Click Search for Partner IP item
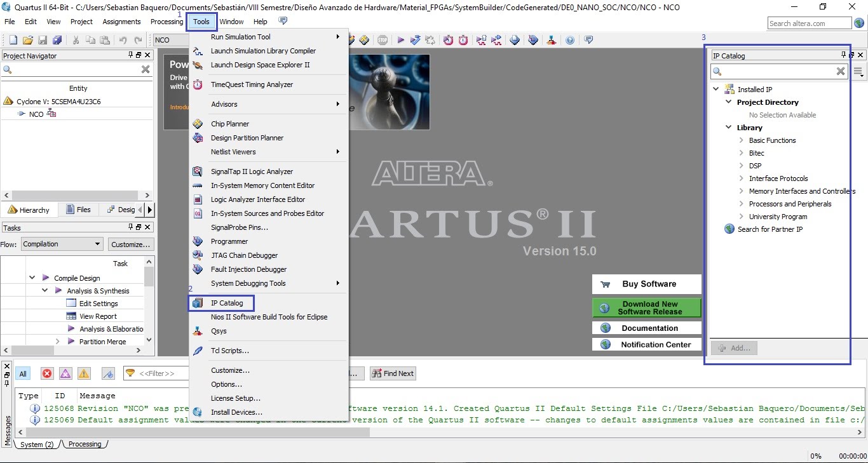 click(770, 229)
